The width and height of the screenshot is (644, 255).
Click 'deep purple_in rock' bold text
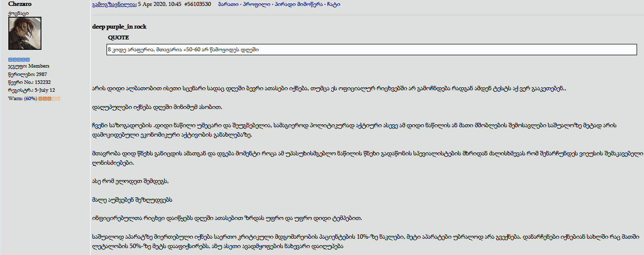119,27
